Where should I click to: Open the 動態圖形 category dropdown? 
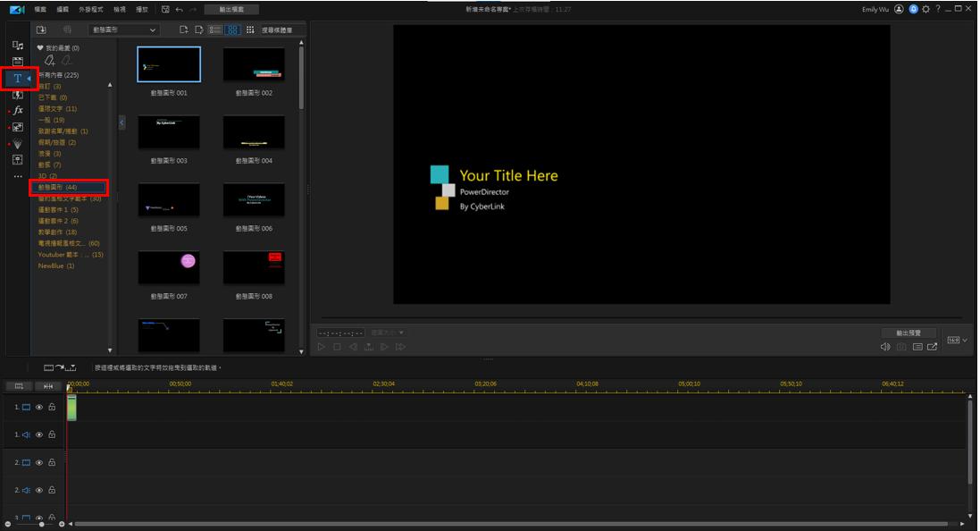123,29
